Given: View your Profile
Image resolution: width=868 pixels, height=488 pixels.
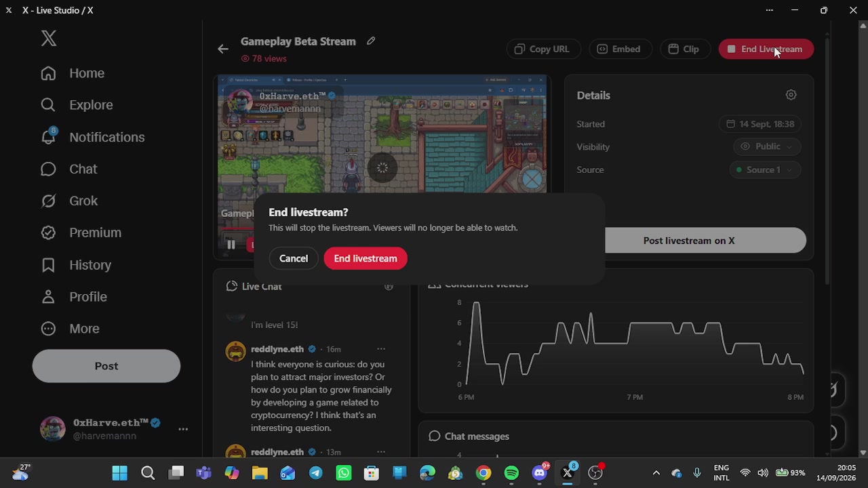Looking at the screenshot, I should 73,297.
